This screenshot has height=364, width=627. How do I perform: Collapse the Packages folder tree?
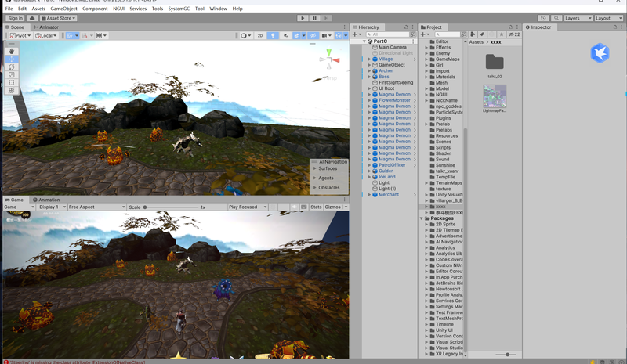[422, 218]
